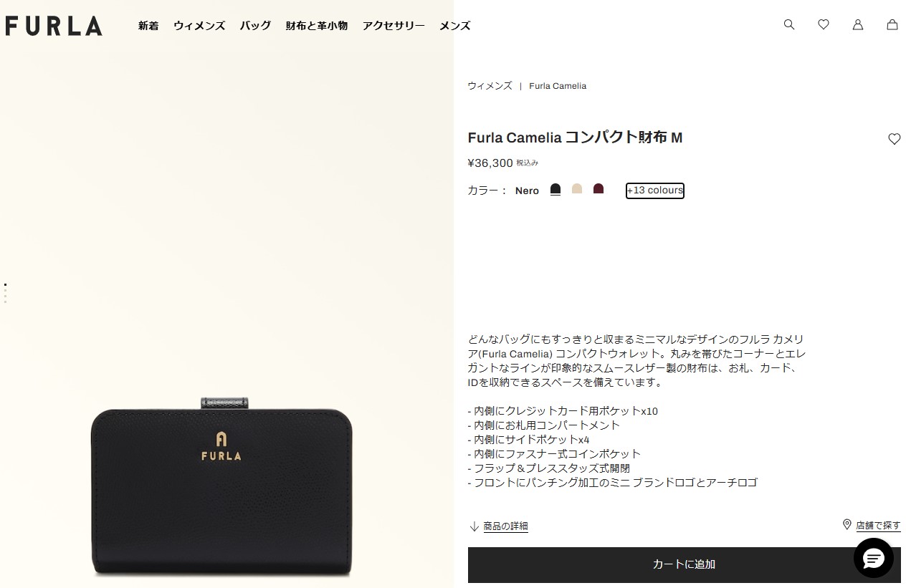The width and height of the screenshot is (906, 588).
Task: Click the FURLA logo
Action: [54, 26]
